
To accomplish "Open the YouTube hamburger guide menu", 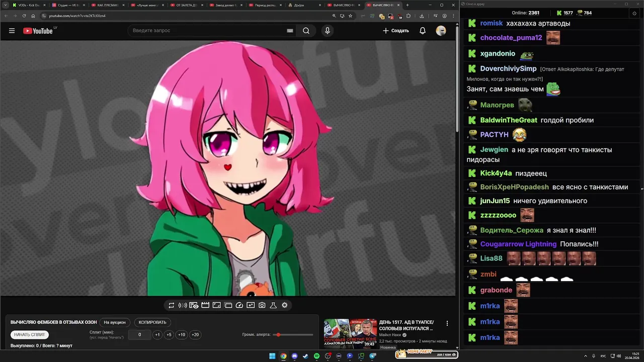I will (12, 31).
